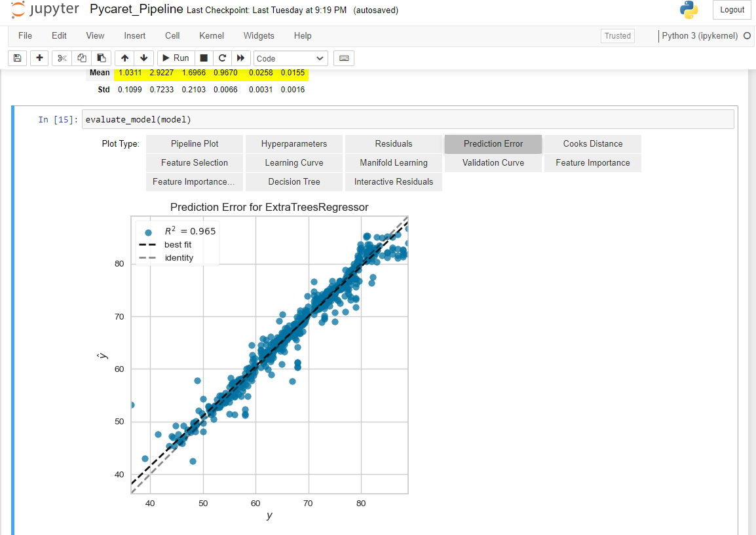756x535 pixels.
Task: Open the Kernel menu
Action: point(212,36)
